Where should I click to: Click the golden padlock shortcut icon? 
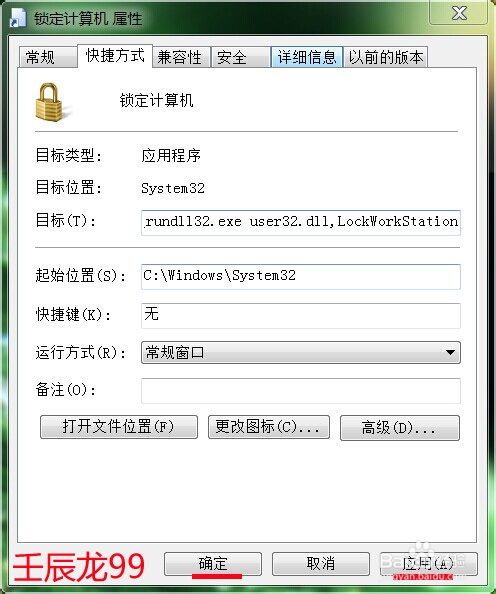[x=50, y=103]
